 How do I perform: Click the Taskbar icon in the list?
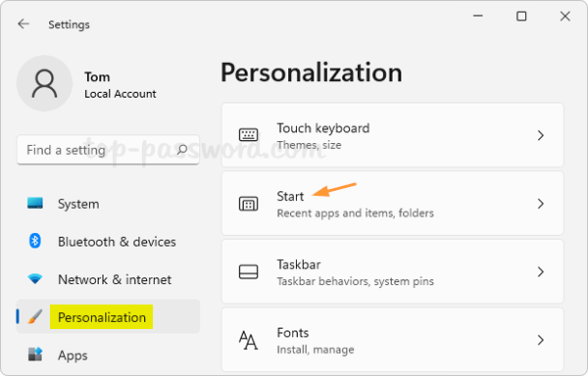[248, 272]
